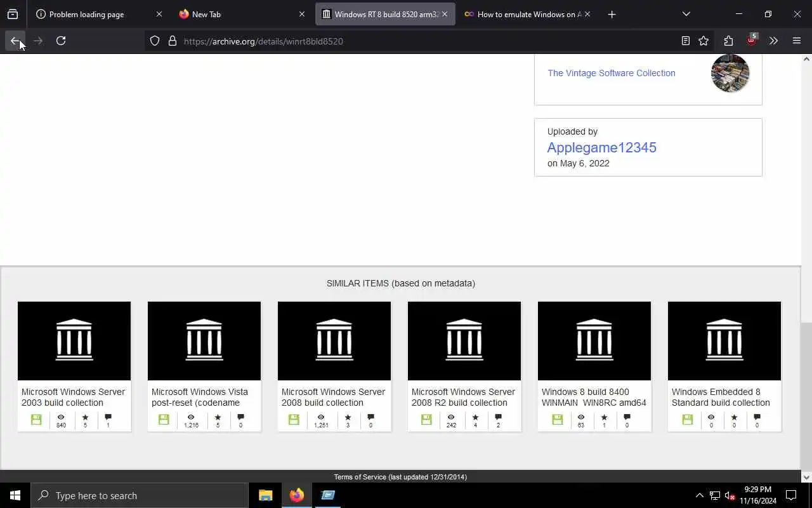Click the muted volume tray icon
812x508 pixels.
click(730, 495)
